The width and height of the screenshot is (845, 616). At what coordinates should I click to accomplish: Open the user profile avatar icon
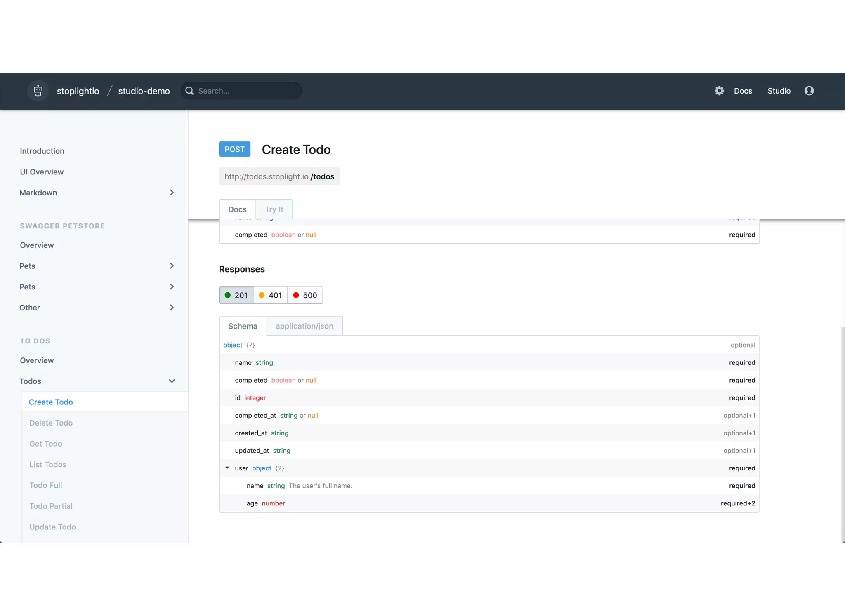[809, 91]
